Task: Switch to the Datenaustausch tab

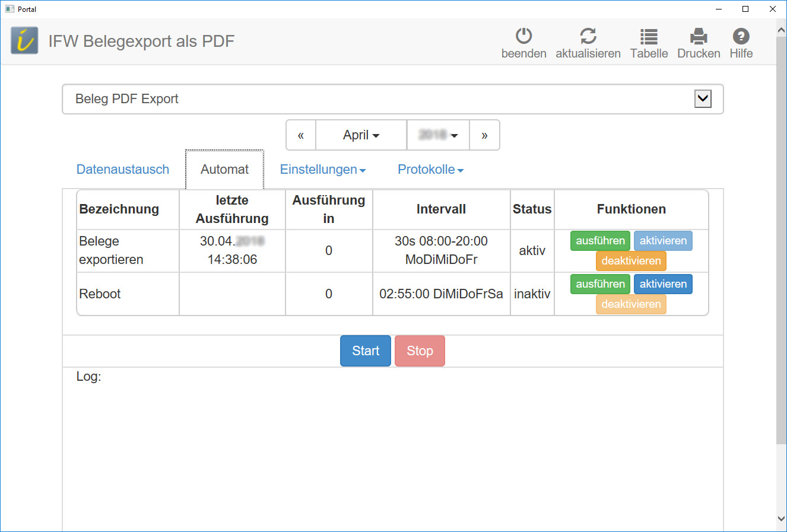Action: [123, 170]
